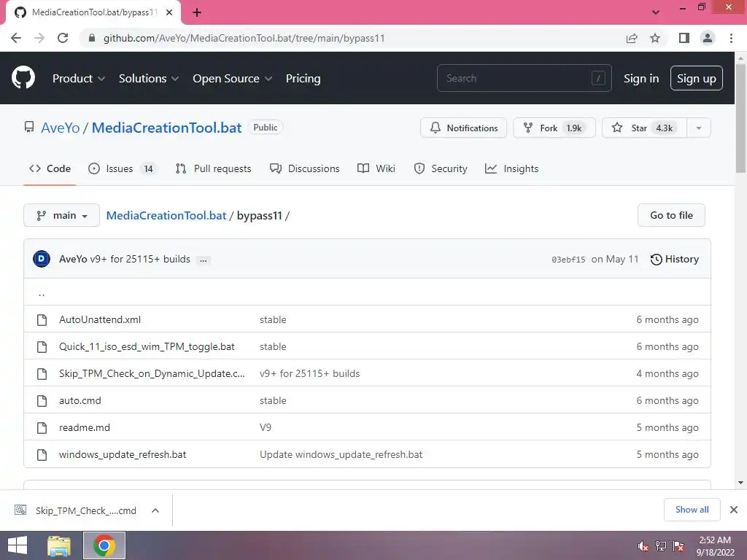Open the browser side panel icon
Image resolution: width=747 pixels, height=560 pixels.
click(684, 38)
